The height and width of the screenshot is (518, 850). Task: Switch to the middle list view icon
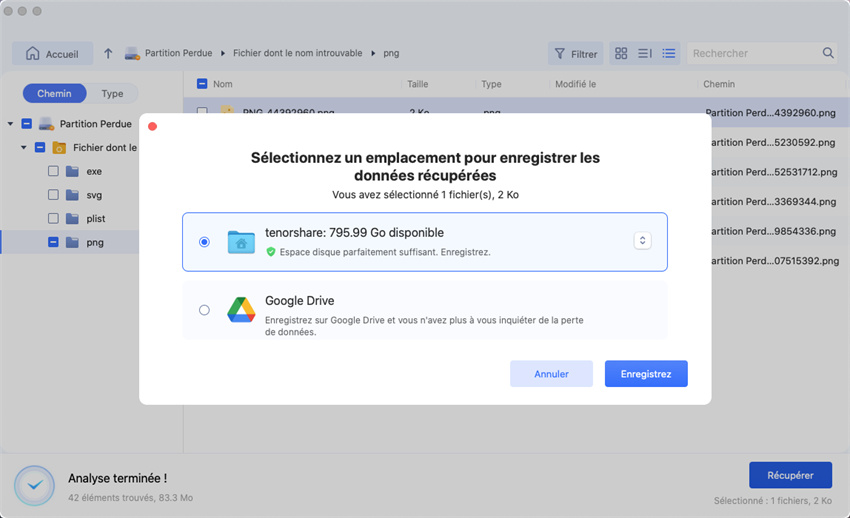click(x=645, y=54)
